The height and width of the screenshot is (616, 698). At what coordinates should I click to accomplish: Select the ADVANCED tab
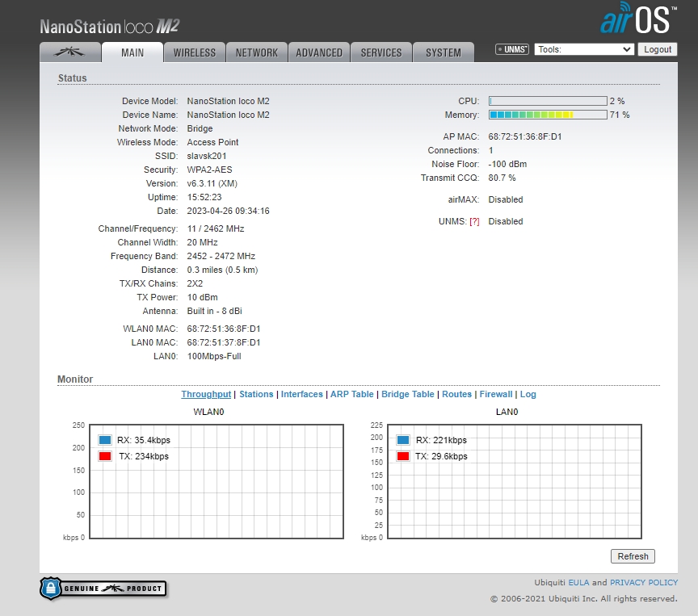tap(319, 52)
